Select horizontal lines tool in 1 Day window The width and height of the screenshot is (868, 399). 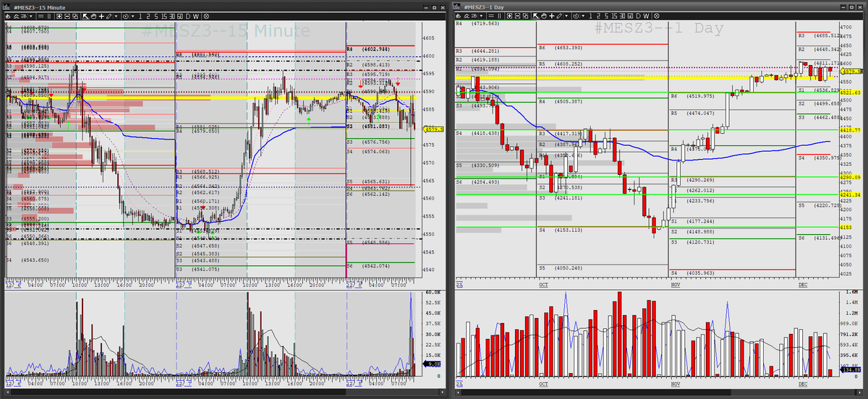(491, 16)
